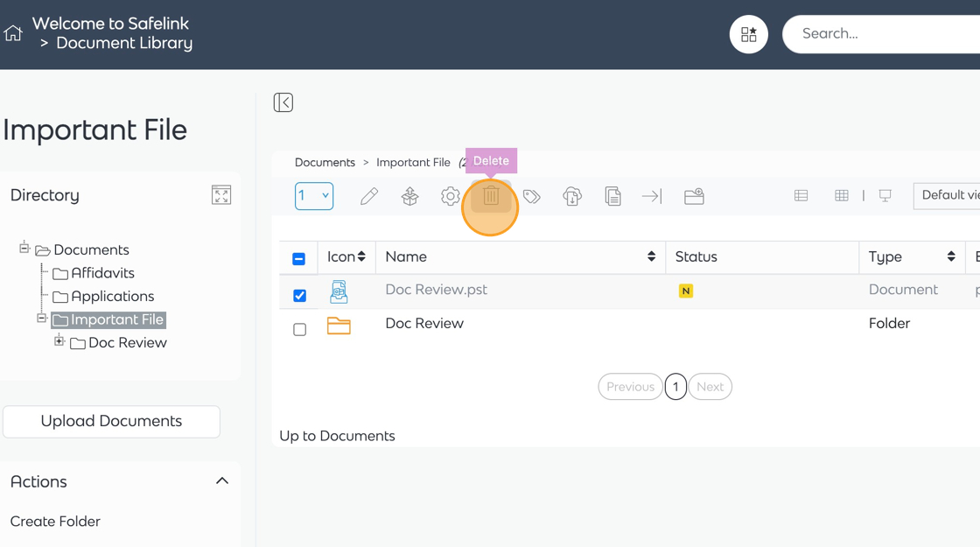
Task: Check the Doc Review folder row checkbox
Action: (x=299, y=329)
